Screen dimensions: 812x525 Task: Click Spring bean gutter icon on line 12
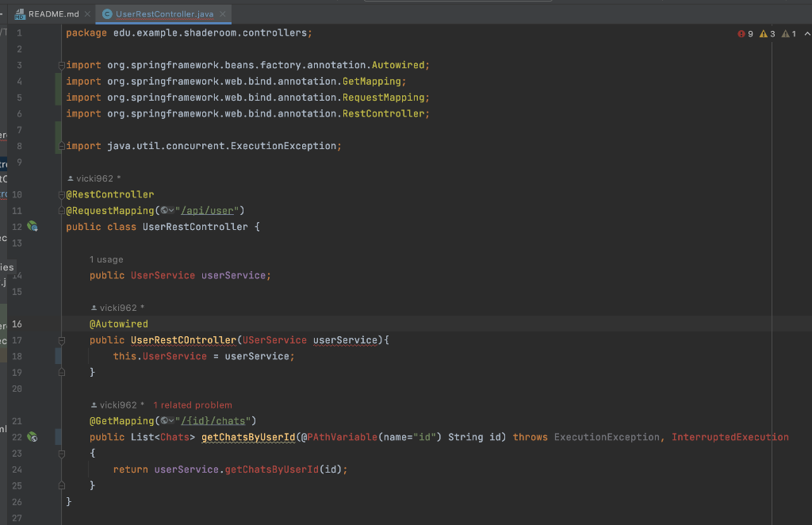pyautogui.click(x=32, y=226)
